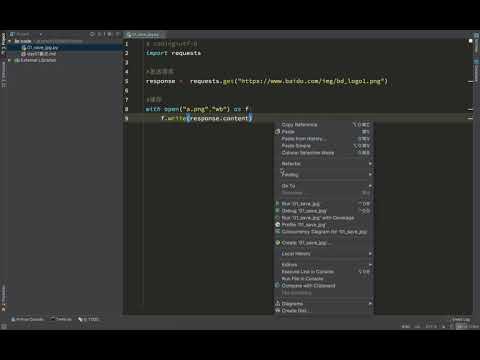Open the TODO tool window

[89, 319]
